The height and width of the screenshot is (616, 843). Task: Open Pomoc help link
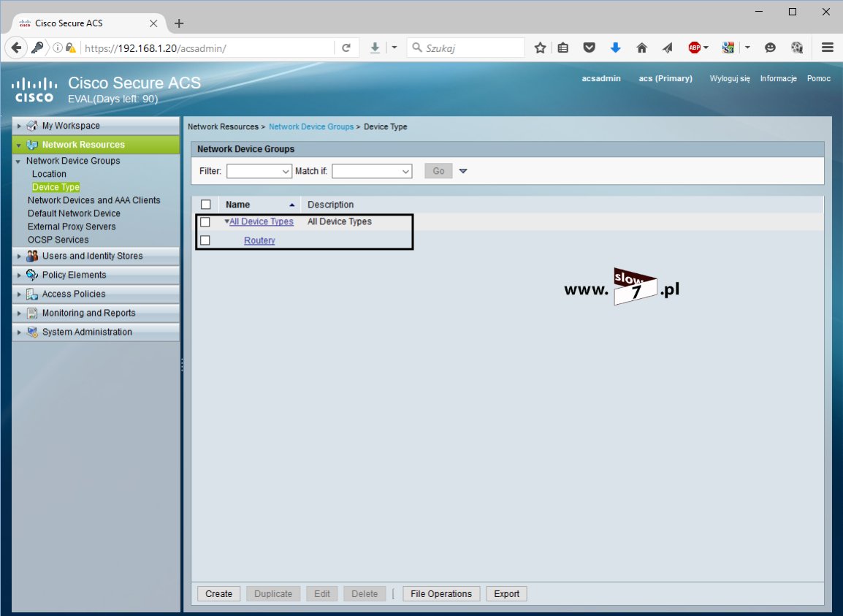[x=819, y=78]
